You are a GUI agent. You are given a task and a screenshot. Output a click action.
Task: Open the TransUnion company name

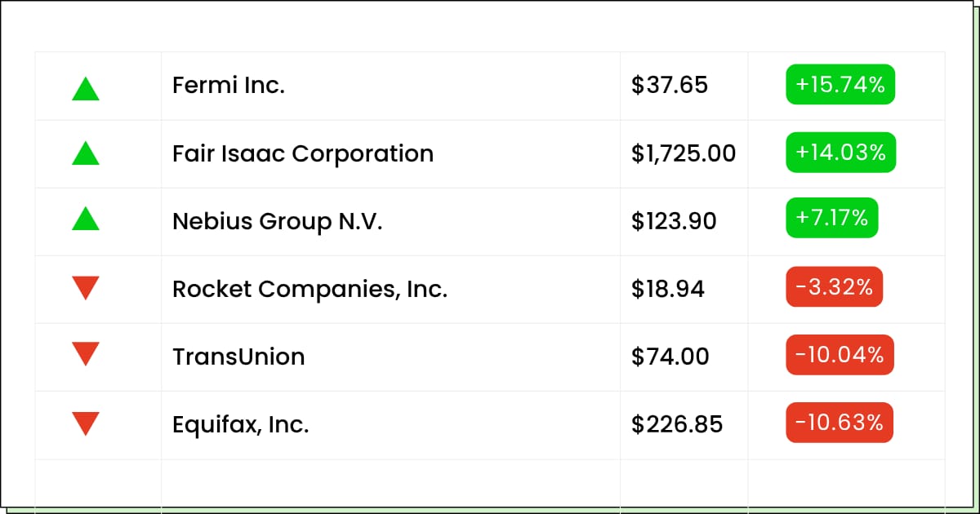pos(238,357)
